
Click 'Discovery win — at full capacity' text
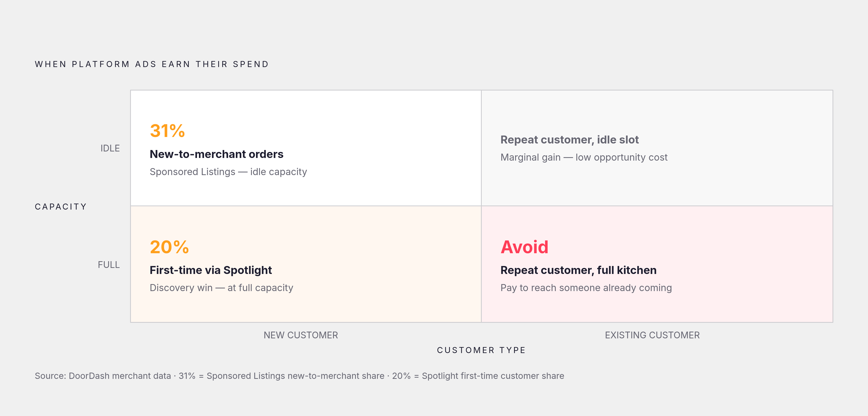click(x=221, y=288)
